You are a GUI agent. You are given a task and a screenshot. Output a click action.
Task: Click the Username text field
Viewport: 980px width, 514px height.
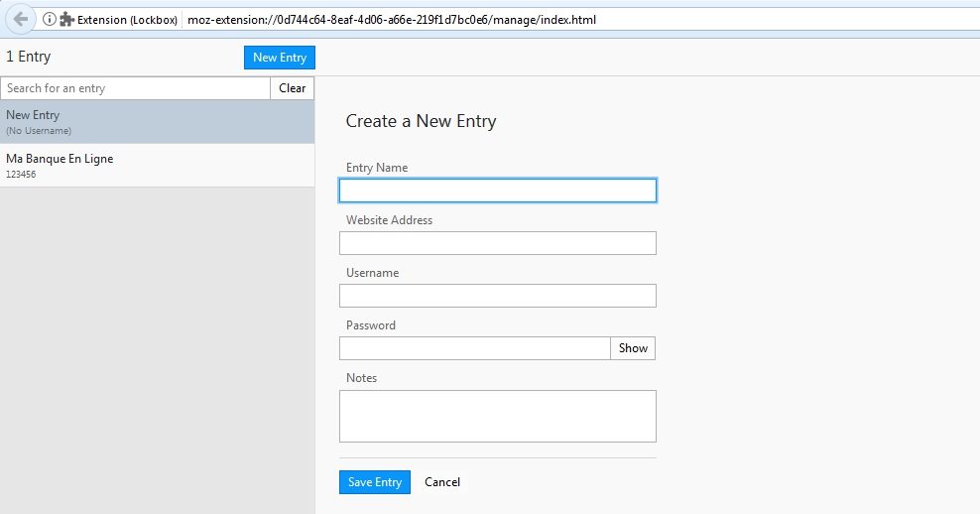(497, 296)
